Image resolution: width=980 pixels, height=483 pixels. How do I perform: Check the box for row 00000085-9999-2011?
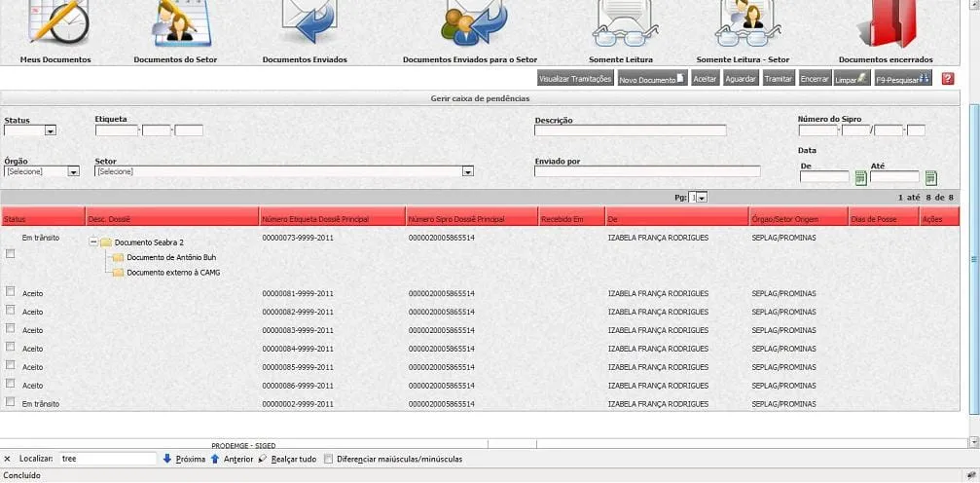pos(10,364)
